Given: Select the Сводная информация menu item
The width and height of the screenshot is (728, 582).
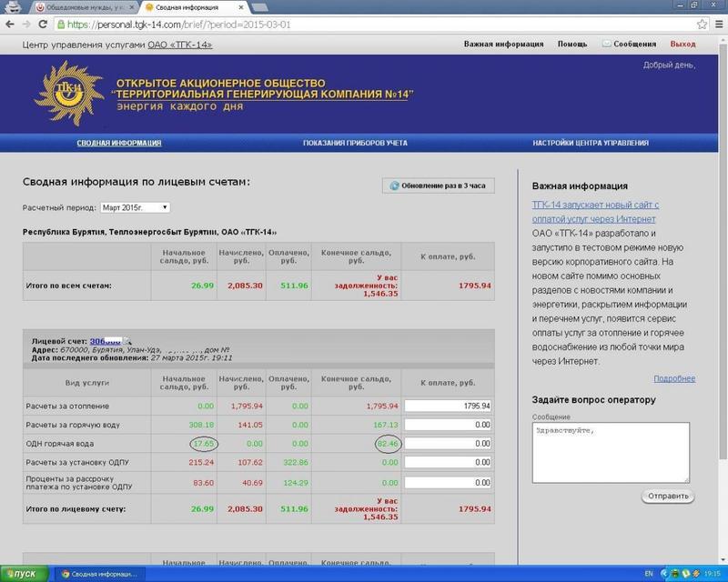Looking at the screenshot, I should pos(119,143).
